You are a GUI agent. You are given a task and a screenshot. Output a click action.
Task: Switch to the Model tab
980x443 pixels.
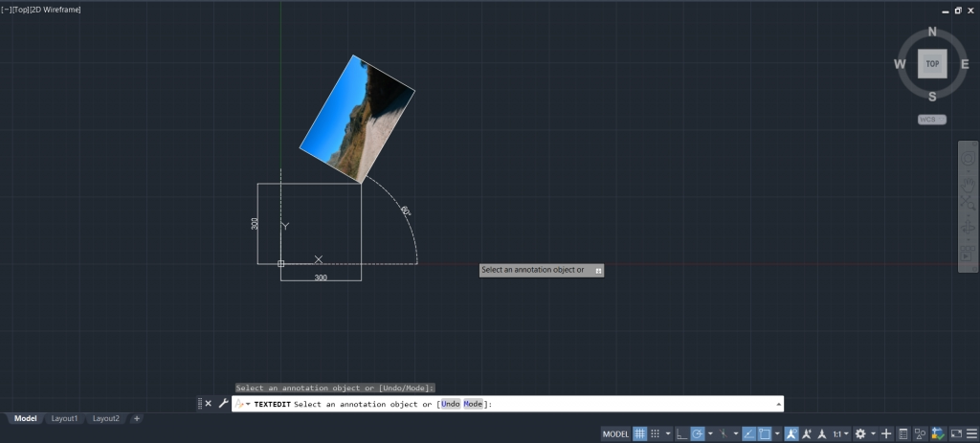click(26, 419)
